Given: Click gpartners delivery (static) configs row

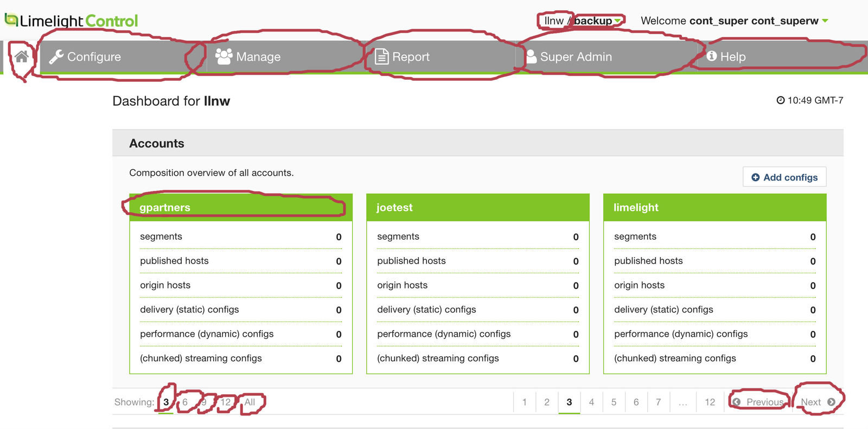Looking at the screenshot, I should click(241, 310).
